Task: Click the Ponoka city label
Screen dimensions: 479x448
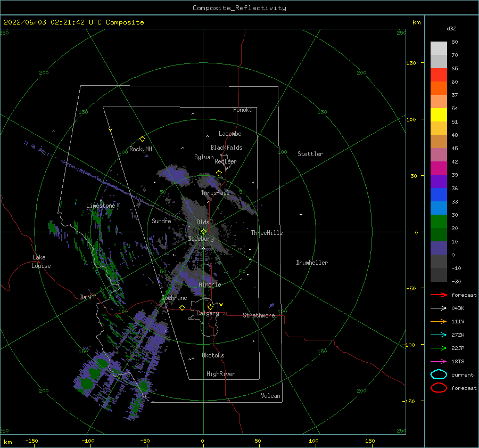Action: [x=243, y=110]
